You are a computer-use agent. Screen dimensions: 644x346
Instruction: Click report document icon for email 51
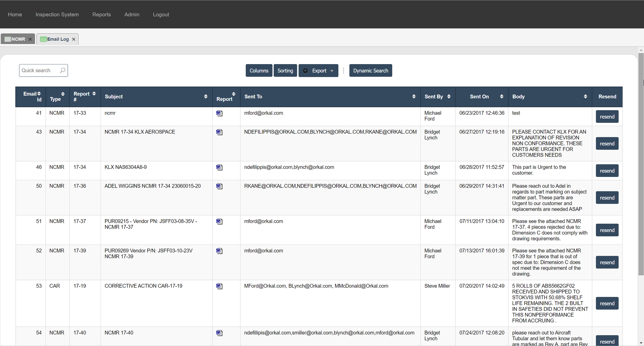tap(219, 221)
